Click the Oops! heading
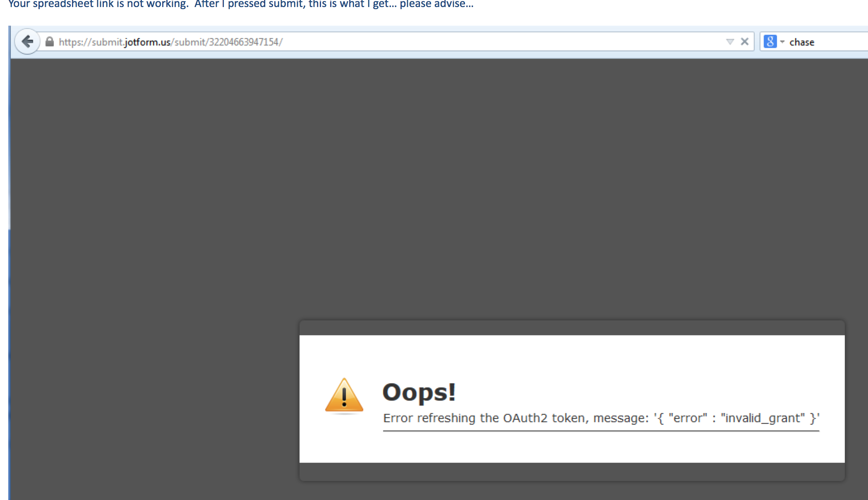The width and height of the screenshot is (868, 500). point(419,392)
